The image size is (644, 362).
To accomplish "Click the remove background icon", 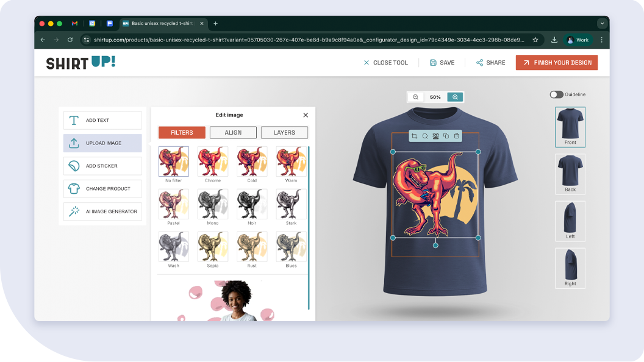I will 436,136.
